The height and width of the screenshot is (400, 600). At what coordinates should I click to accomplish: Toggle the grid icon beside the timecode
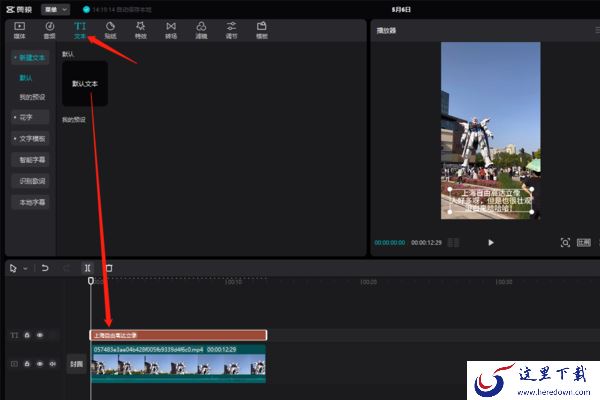tap(453, 243)
